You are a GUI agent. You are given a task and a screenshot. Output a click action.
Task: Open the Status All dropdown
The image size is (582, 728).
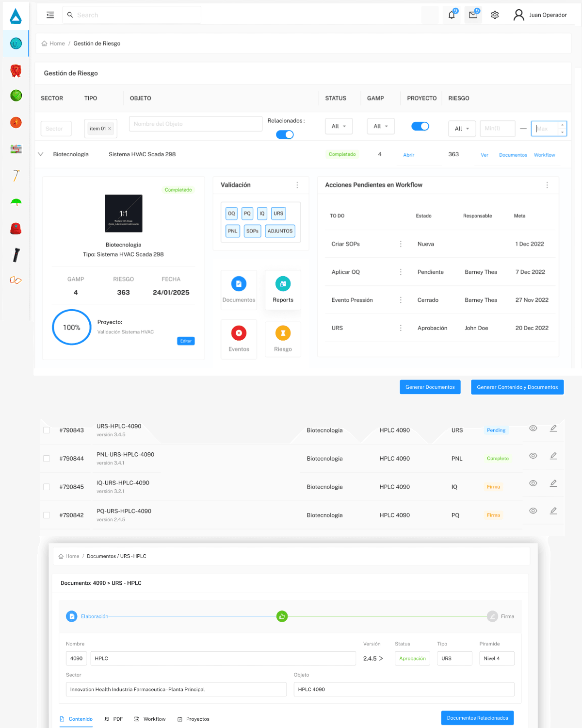click(x=339, y=126)
